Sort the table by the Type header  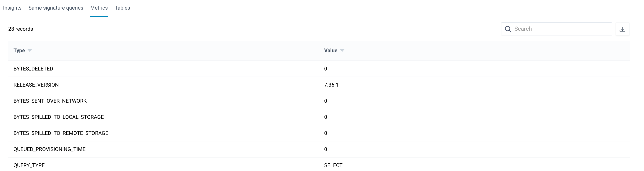point(19,51)
